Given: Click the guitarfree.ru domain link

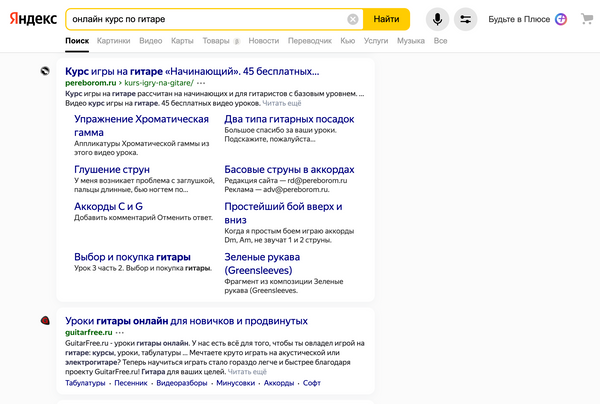Looking at the screenshot, I should coord(89,332).
